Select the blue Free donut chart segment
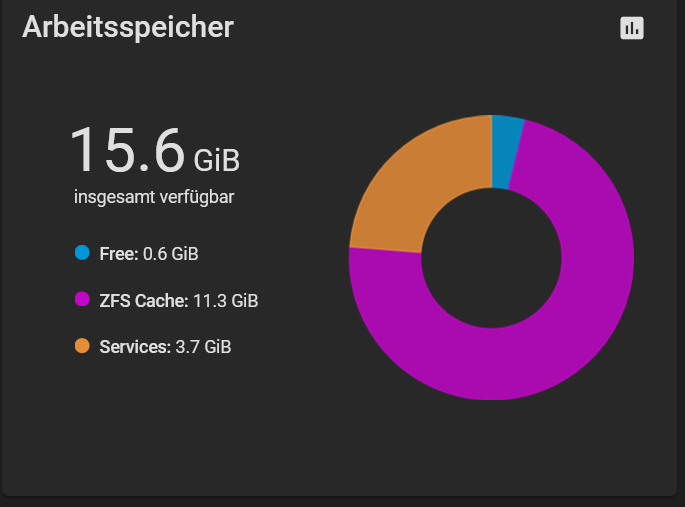685x507 pixels. [505, 151]
